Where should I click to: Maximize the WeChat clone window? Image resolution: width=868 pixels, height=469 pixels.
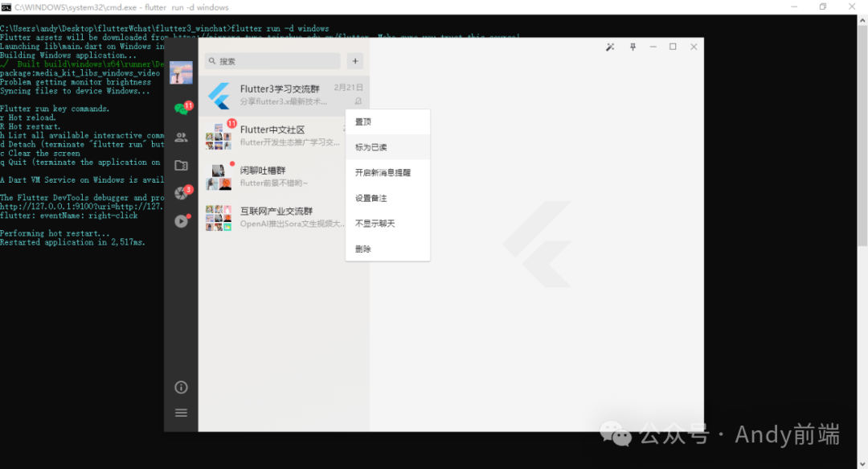(674, 47)
